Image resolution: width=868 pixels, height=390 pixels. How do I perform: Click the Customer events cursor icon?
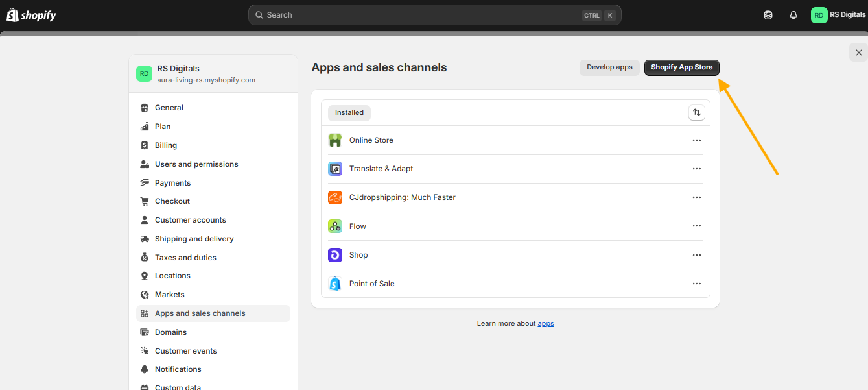145,351
